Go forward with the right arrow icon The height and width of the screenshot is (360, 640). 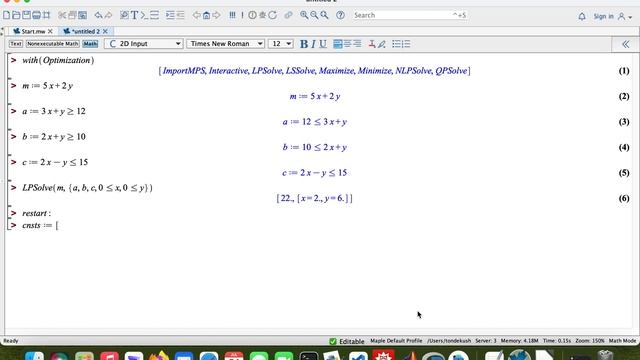(216, 15)
